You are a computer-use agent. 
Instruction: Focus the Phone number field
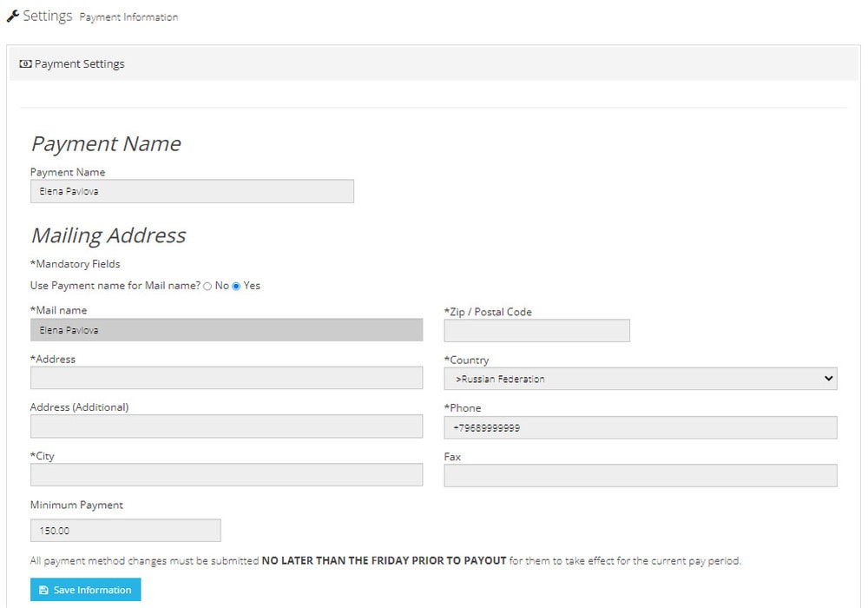(640, 427)
